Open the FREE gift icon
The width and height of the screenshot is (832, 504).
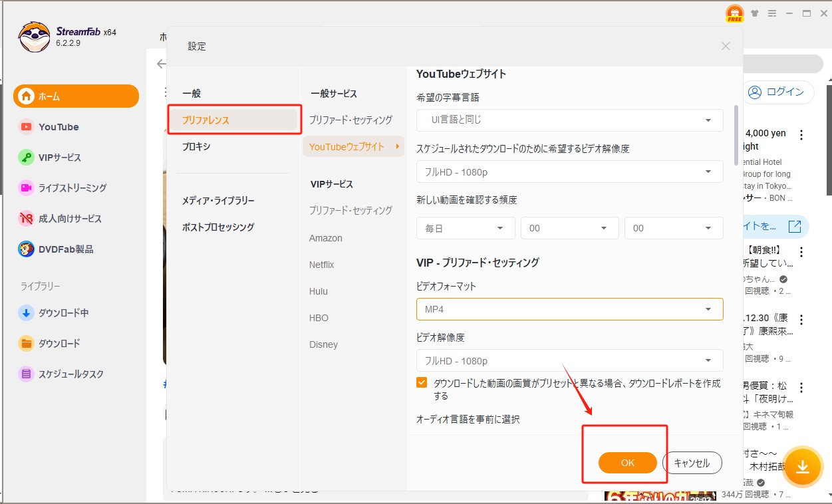point(734,13)
